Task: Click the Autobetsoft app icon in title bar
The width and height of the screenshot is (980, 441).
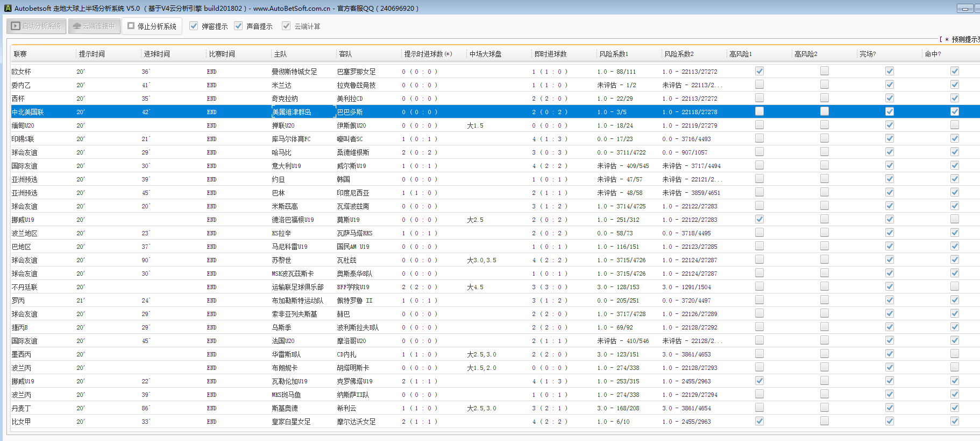Action: 8,8
